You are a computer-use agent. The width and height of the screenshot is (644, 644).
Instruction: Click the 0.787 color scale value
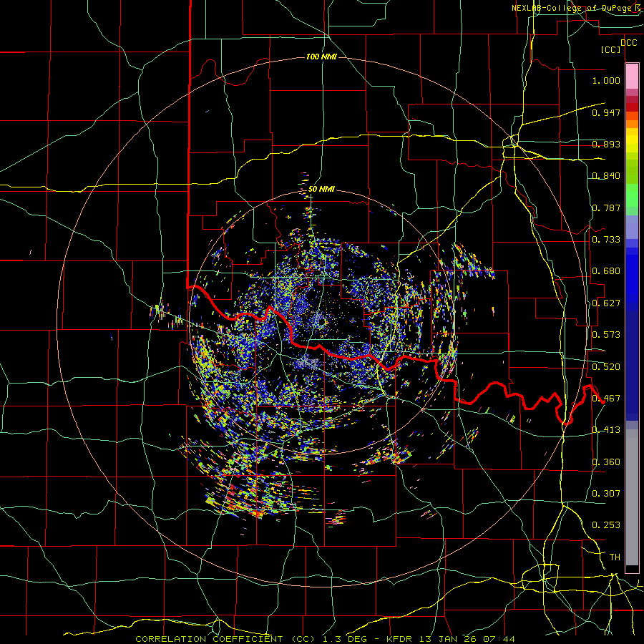(606, 208)
